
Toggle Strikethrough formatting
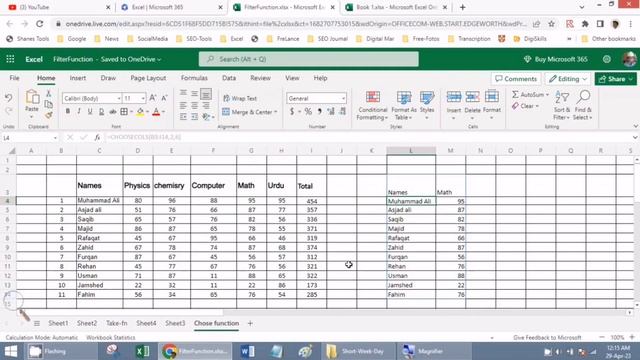coord(113,111)
